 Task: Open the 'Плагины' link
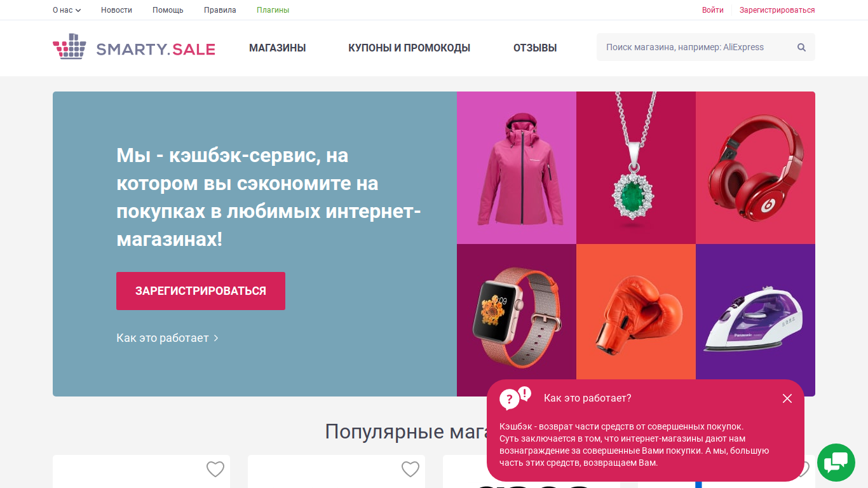pos(273,10)
